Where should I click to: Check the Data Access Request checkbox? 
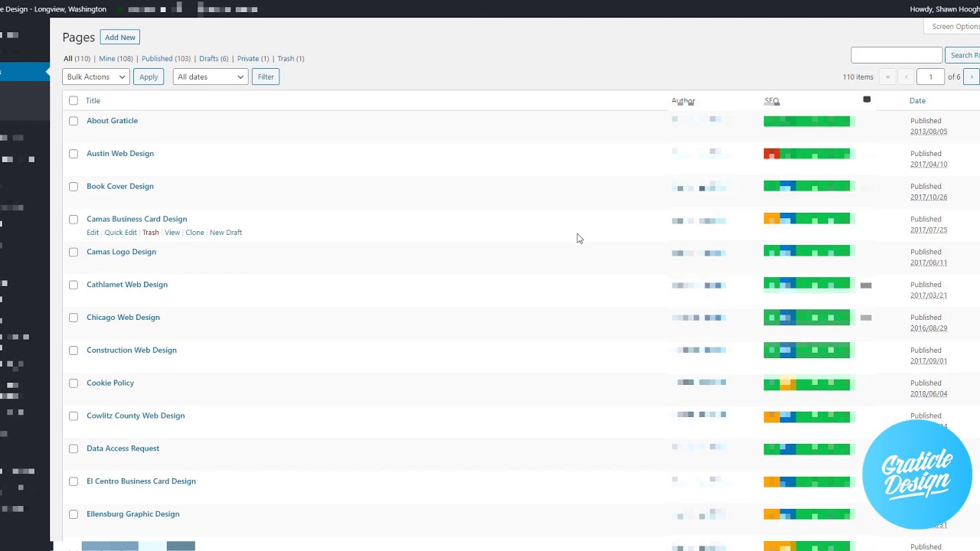73,449
